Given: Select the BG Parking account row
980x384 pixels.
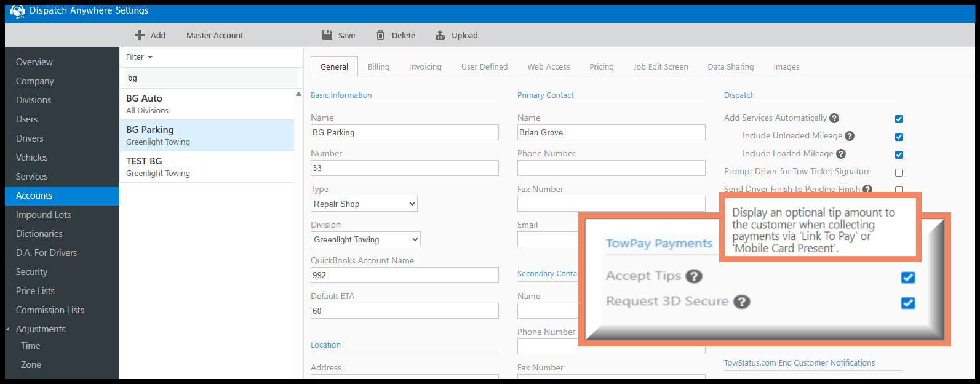Looking at the screenshot, I should pyautogui.click(x=207, y=135).
